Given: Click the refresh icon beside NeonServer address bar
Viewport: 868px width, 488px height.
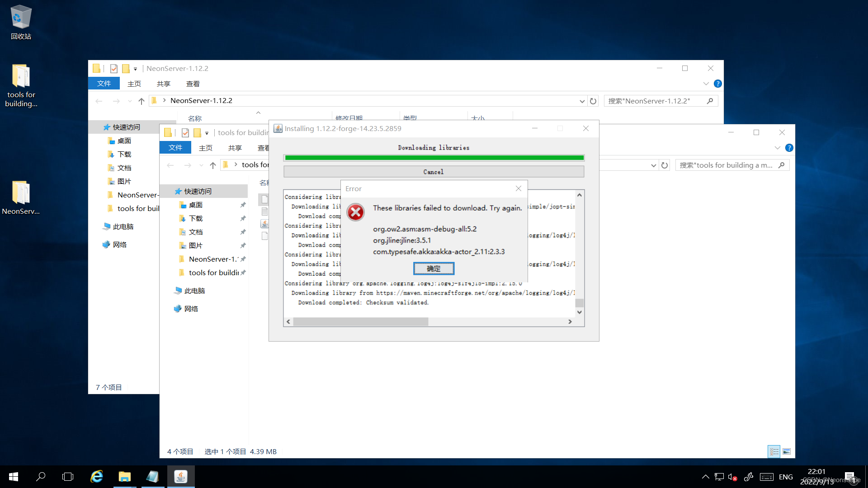Looking at the screenshot, I should 593,101.
